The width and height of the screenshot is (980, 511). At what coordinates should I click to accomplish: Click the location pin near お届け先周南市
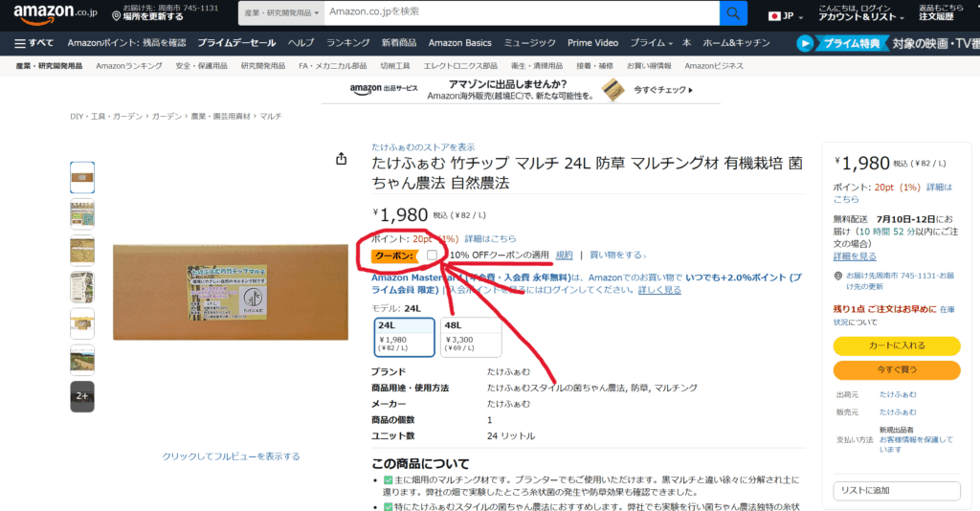pyautogui.click(x=838, y=276)
